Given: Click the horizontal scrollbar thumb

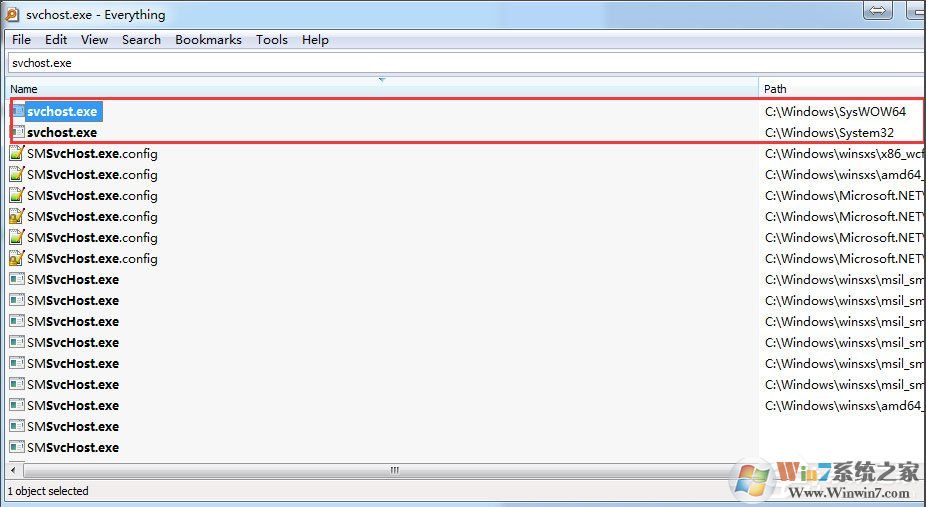Looking at the screenshot, I should [x=394, y=470].
